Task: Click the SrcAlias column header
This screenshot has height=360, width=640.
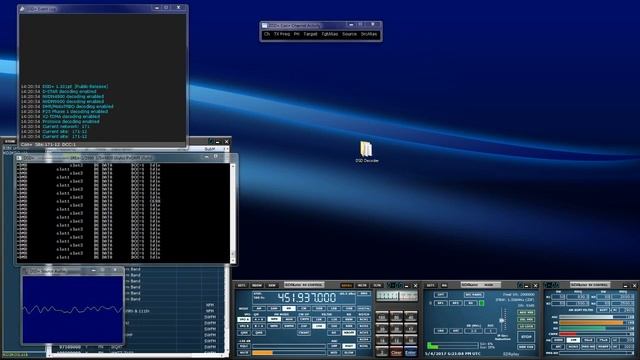Action: (369, 34)
